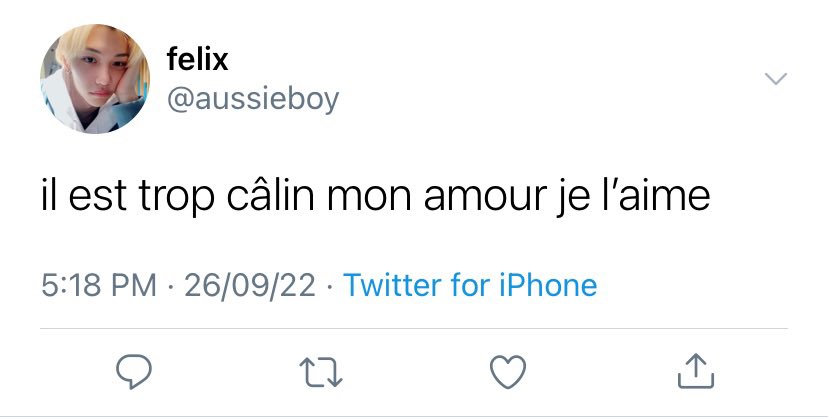Tap the reply speech bubble icon
This screenshot has height=417, width=828.
click(x=134, y=372)
